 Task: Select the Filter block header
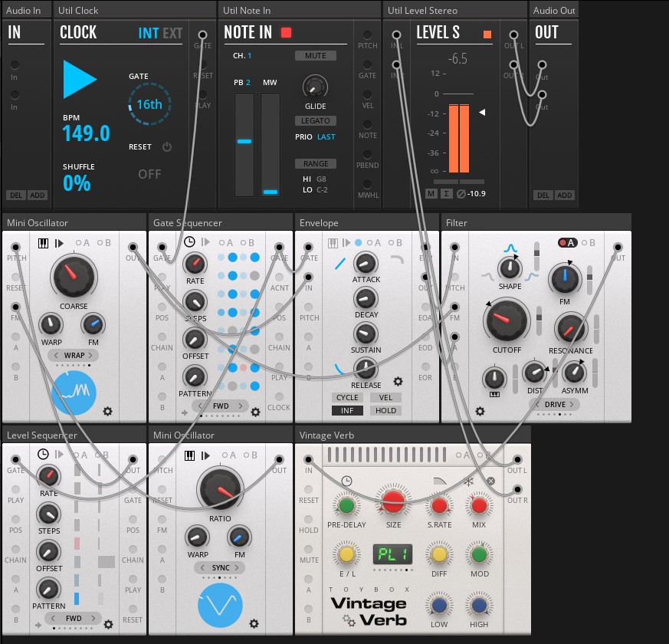point(536,223)
